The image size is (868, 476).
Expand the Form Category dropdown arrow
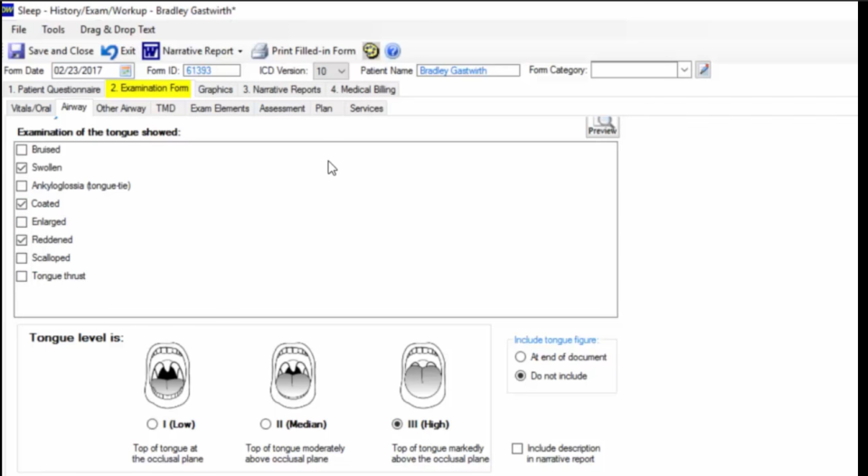click(x=684, y=70)
